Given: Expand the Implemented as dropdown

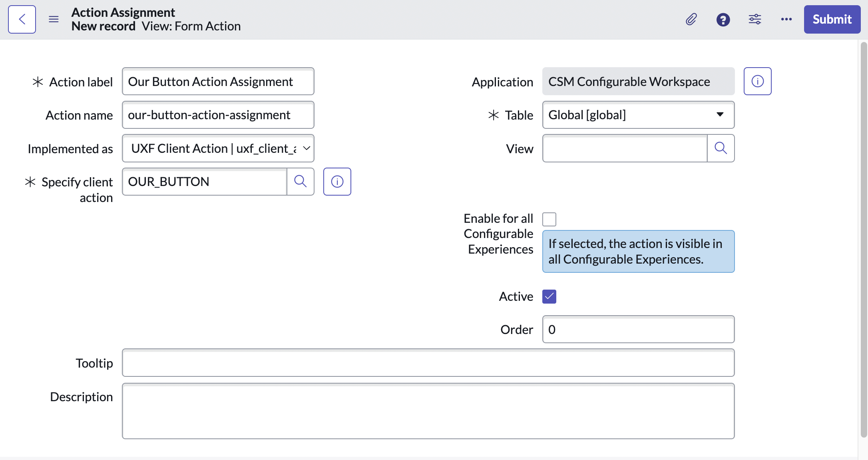Looking at the screenshot, I should pyautogui.click(x=218, y=148).
